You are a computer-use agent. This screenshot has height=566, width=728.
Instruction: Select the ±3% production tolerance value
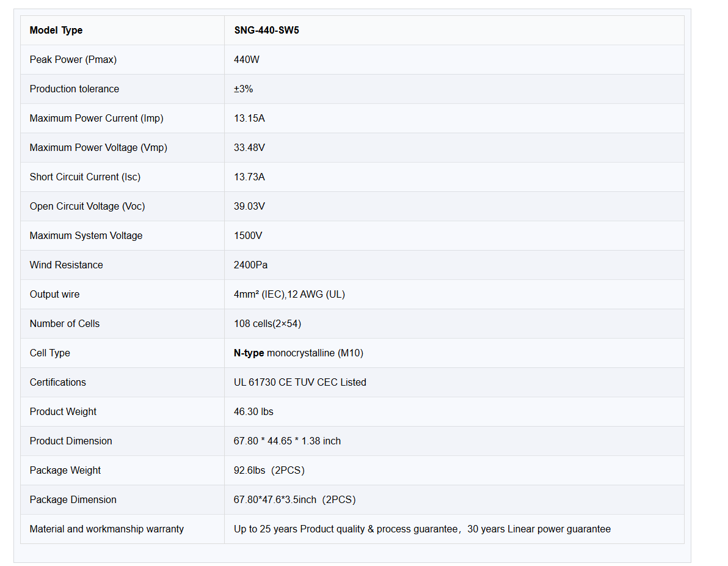tap(243, 89)
